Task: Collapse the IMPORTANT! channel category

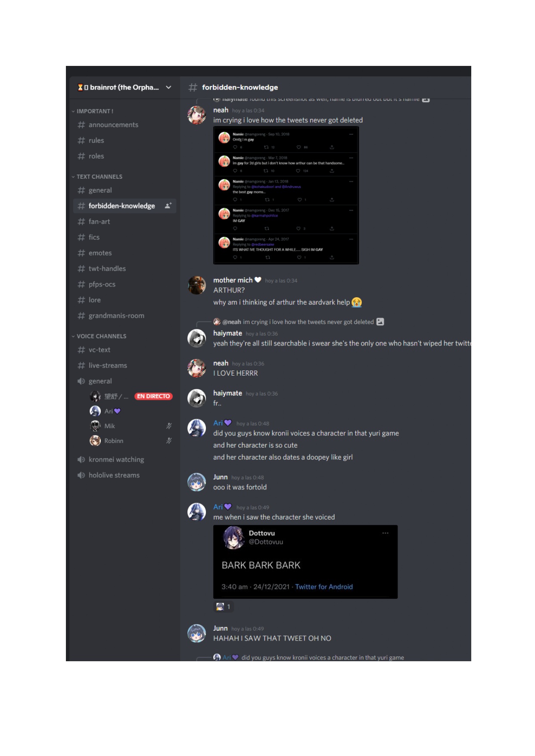Action: pos(92,111)
